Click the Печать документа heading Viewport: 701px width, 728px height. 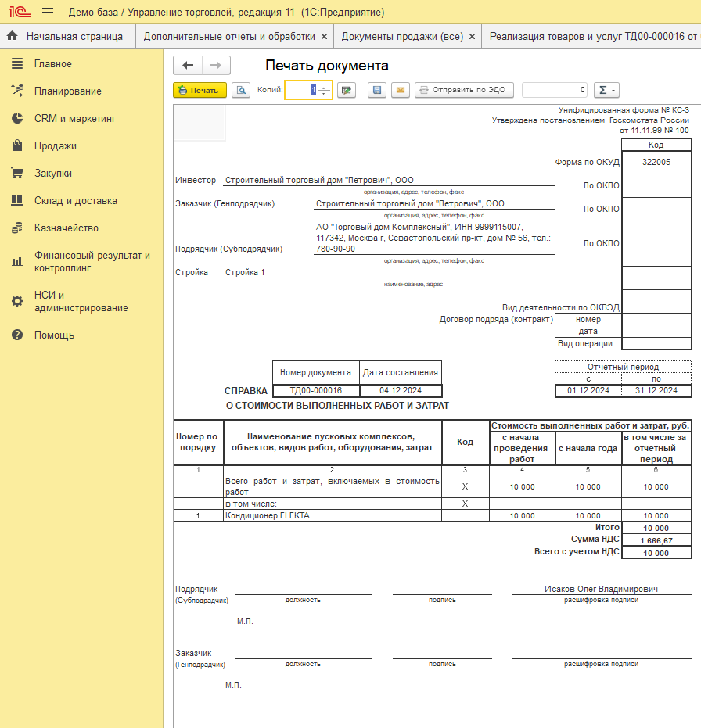coord(326,66)
